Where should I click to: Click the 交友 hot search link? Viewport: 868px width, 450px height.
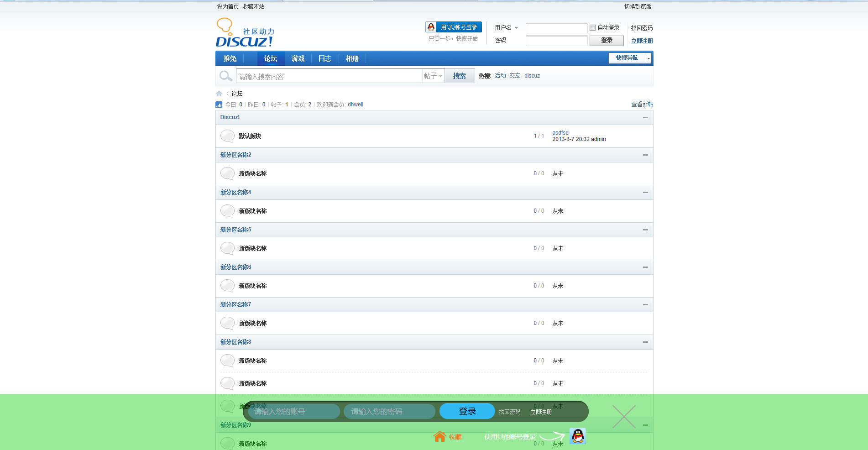(515, 76)
